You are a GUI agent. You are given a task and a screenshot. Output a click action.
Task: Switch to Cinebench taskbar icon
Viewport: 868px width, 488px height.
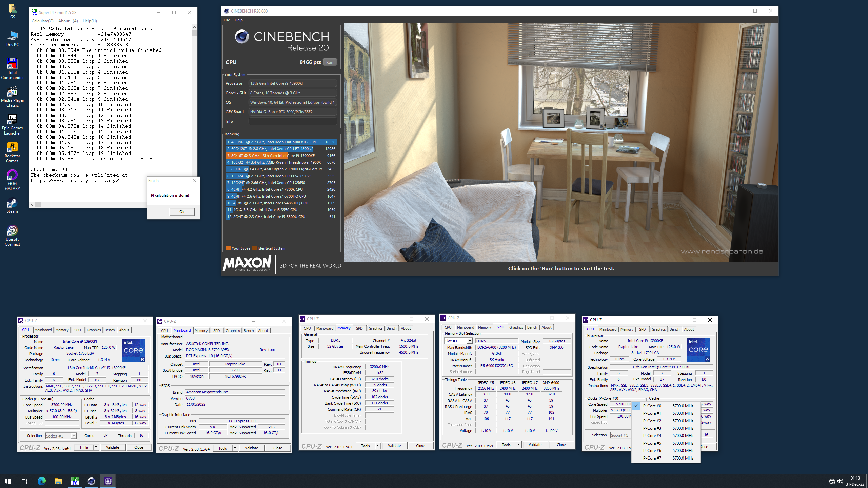click(91, 481)
